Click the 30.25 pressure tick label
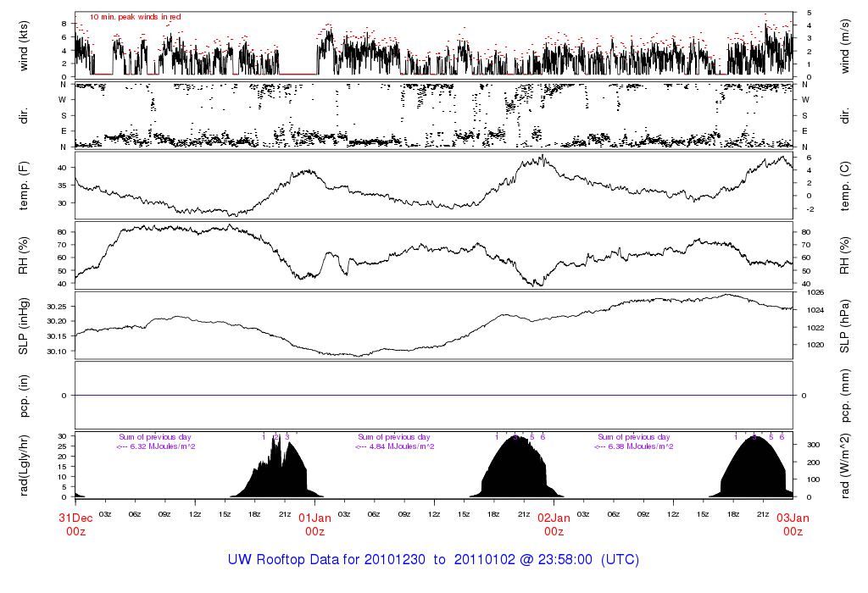 [x=57, y=307]
